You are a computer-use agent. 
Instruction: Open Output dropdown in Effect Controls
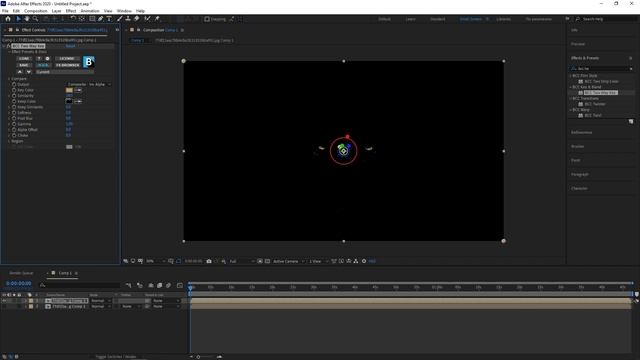89,84
